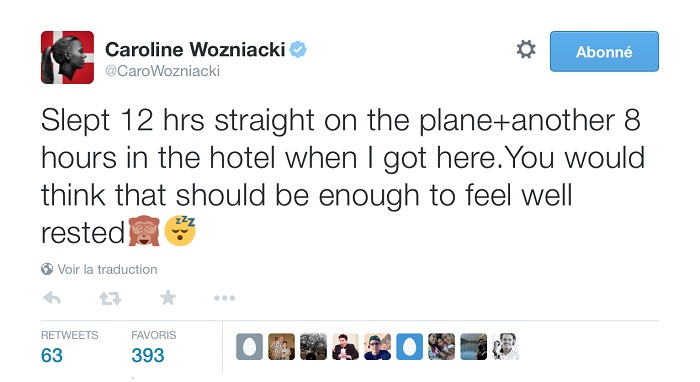
Task: Click the see-no-evil monkey emoji
Action: point(144,231)
